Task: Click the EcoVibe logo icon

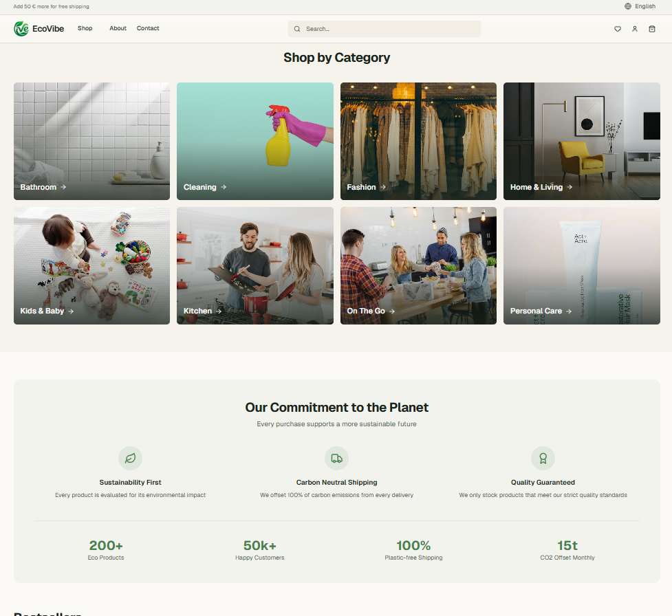Action: [21, 29]
